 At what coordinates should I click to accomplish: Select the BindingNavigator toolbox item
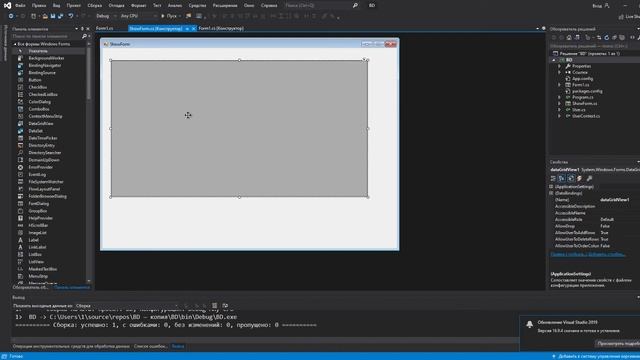tap(44, 65)
